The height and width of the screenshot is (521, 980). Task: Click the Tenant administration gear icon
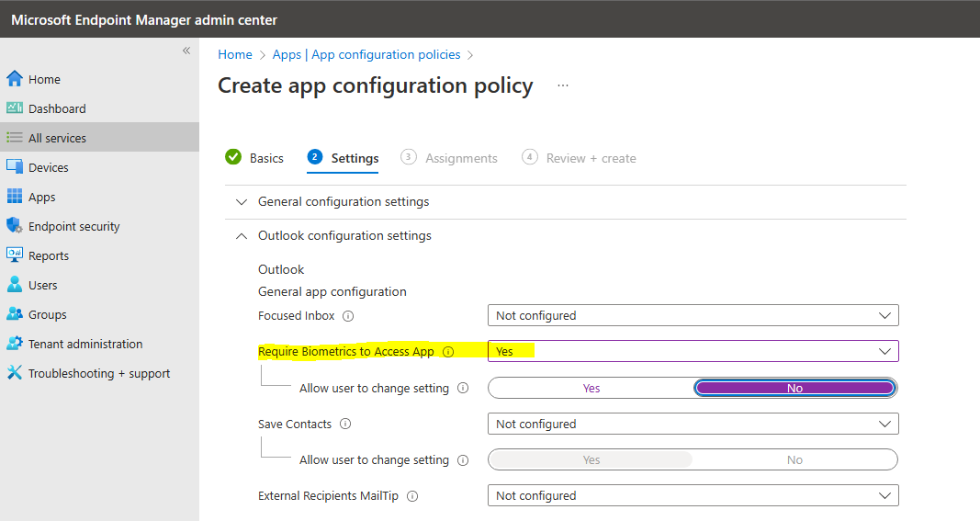tap(15, 344)
